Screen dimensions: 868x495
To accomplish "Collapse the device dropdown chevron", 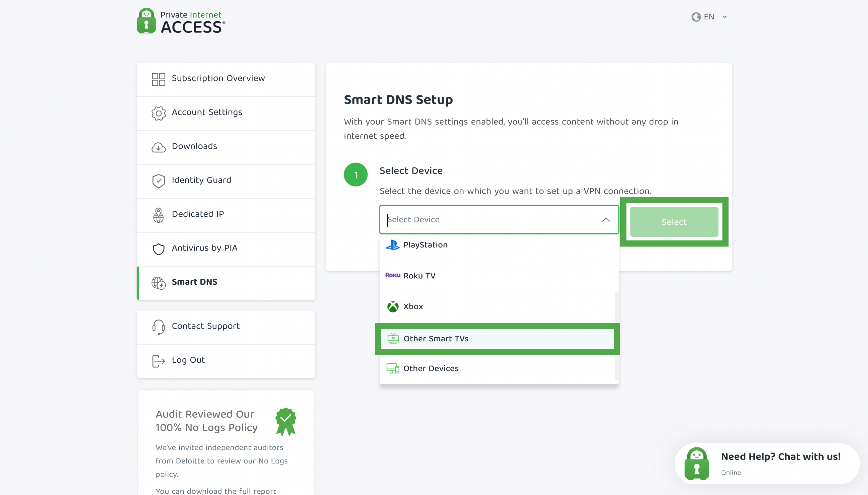I will 606,220.
